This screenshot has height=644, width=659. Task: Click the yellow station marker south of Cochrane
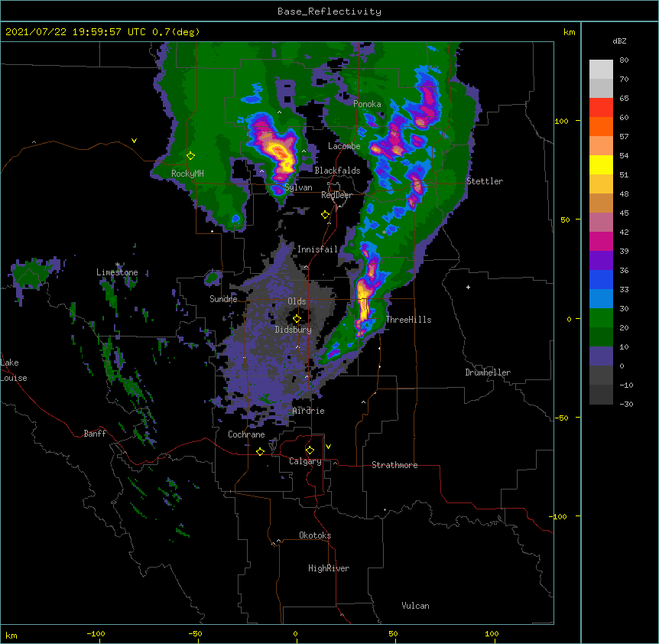tap(260, 451)
